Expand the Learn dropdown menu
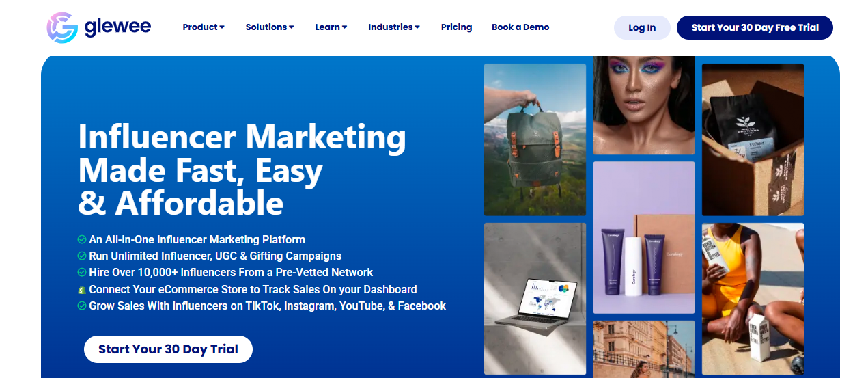The height and width of the screenshot is (378, 868). coord(331,27)
